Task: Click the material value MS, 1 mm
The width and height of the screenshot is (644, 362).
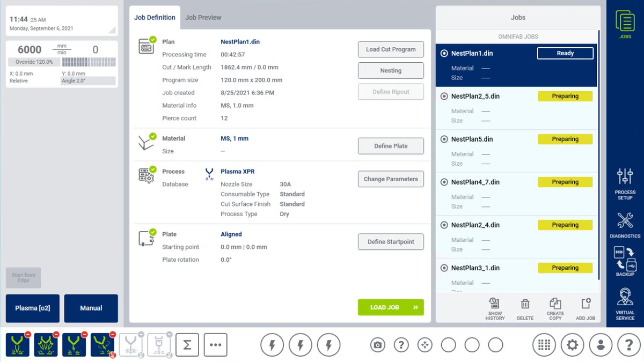Action: 235,138
